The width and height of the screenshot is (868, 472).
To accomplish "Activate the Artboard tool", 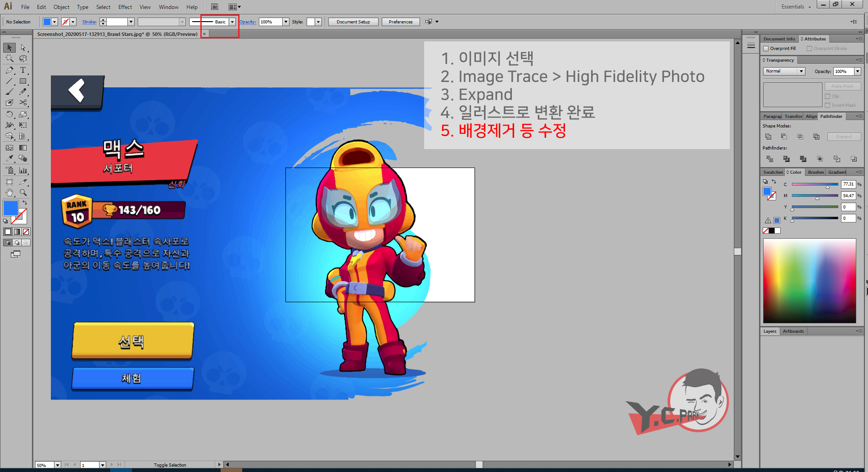I will [x=9, y=182].
